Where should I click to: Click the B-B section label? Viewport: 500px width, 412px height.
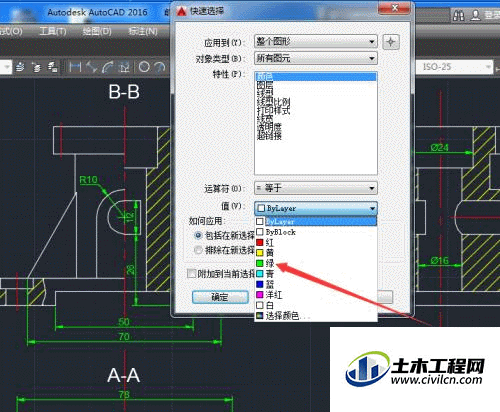click(124, 92)
